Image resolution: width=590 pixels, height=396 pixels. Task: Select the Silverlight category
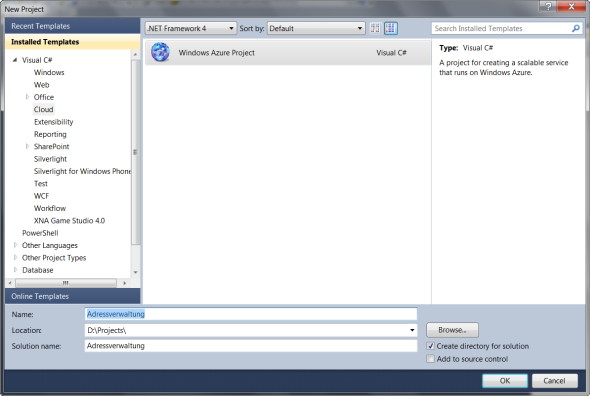click(50, 159)
